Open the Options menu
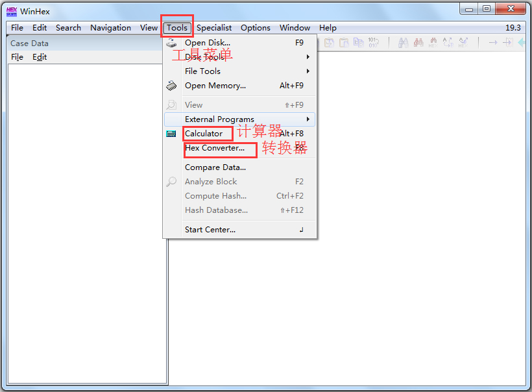The height and width of the screenshot is (392, 532). click(x=256, y=27)
